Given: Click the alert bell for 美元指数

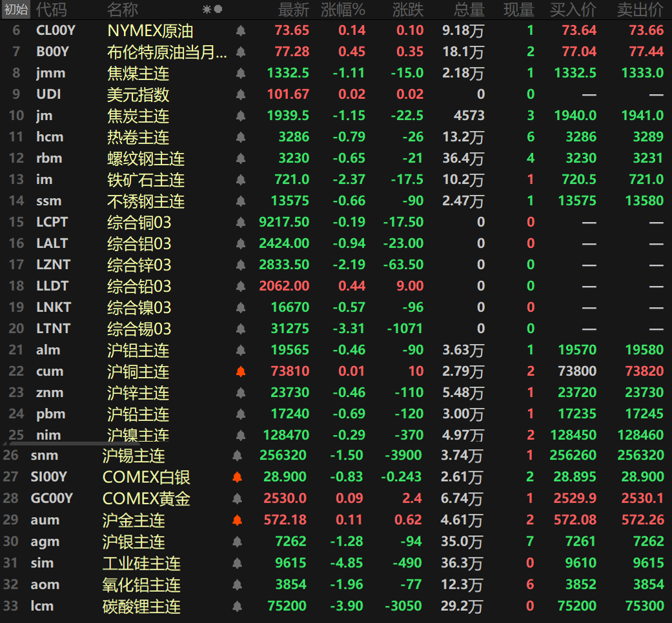Looking at the screenshot, I should [240, 94].
